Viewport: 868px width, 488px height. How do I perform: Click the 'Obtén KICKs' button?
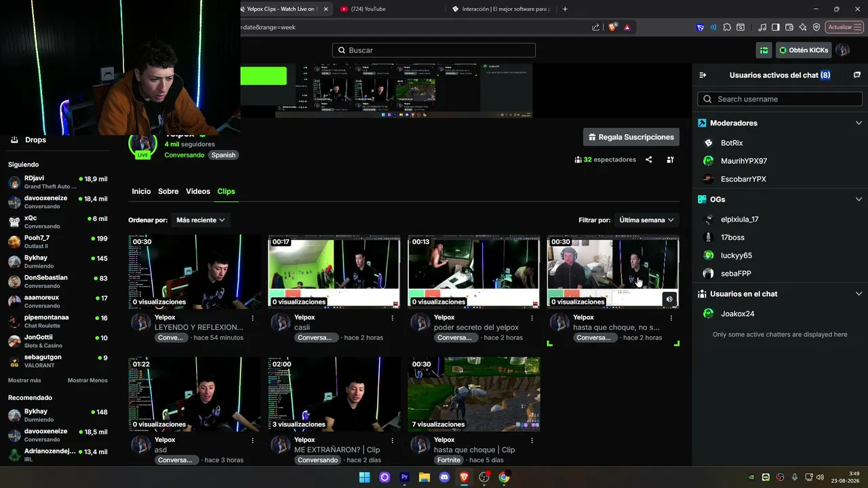(x=804, y=50)
